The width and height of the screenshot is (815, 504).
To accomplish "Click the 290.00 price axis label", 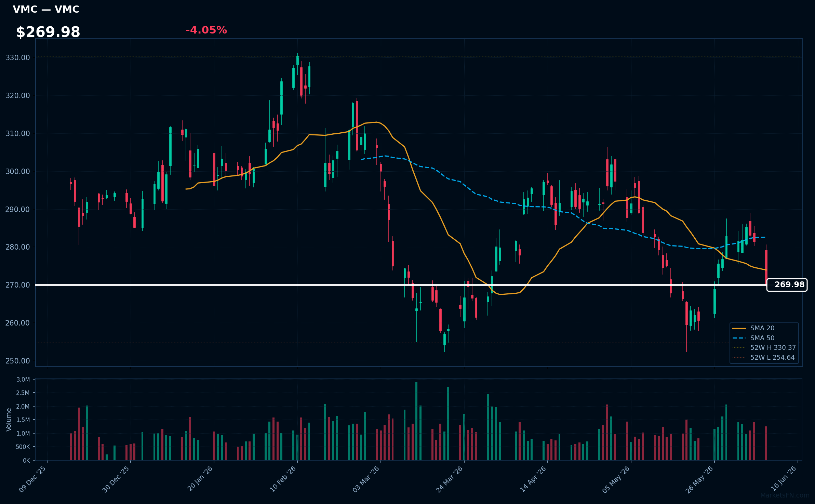I will tap(18, 209).
